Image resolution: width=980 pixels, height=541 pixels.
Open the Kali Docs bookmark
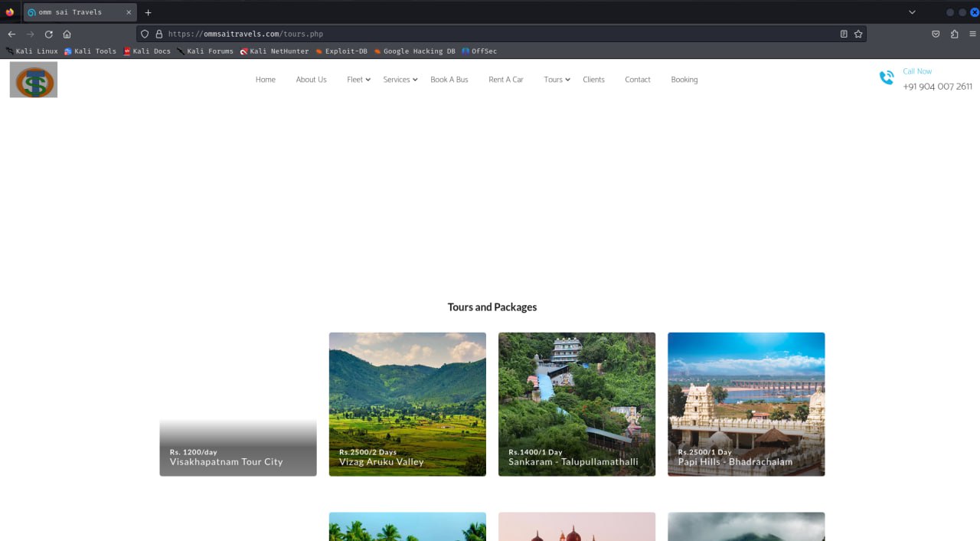click(147, 51)
